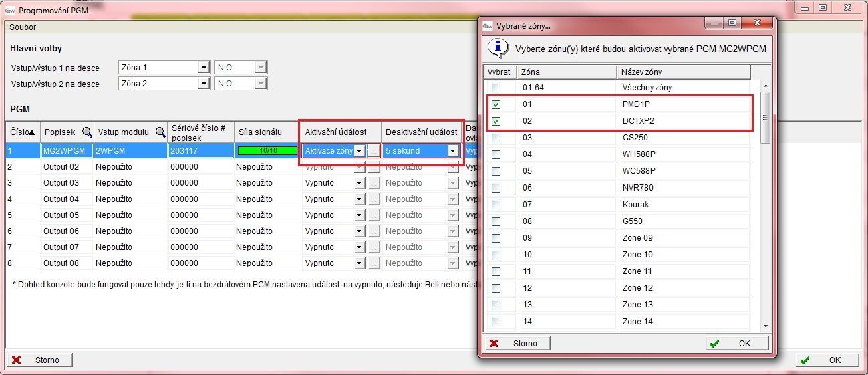Image resolution: width=868 pixels, height=375 pixels.
Task: Sort the list by Název zóny column header
Action: pos(683,72)
